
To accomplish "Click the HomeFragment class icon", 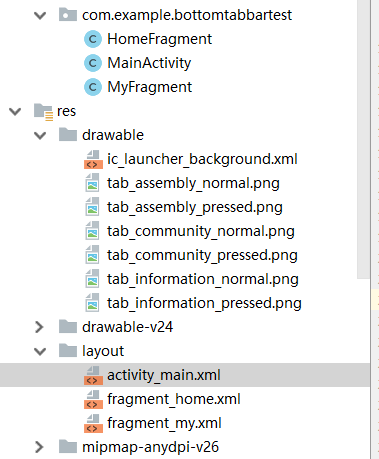I will [x=93, y=39].
